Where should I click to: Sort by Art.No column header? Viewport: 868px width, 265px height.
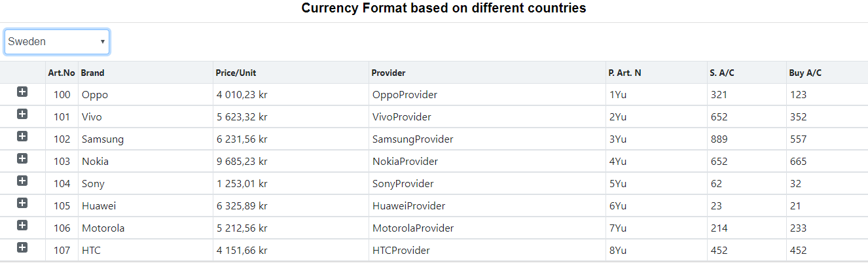click(x=62, y=73)
